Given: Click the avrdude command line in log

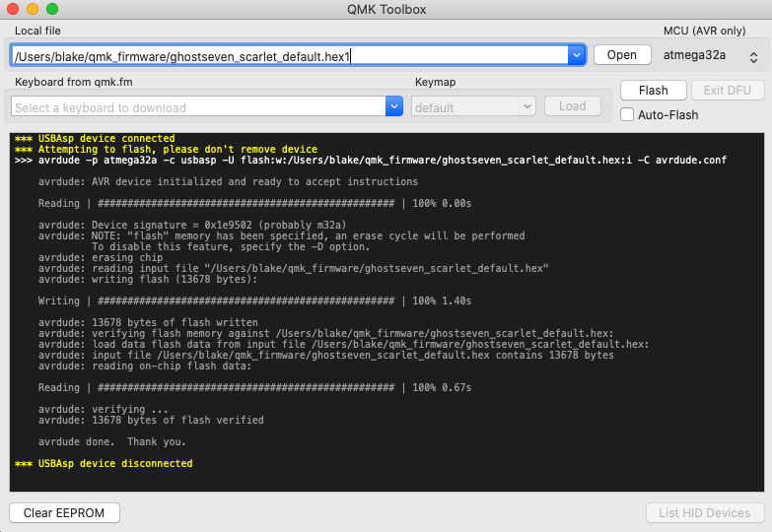Looking at the screenshot, I should [x=371, y=160].
